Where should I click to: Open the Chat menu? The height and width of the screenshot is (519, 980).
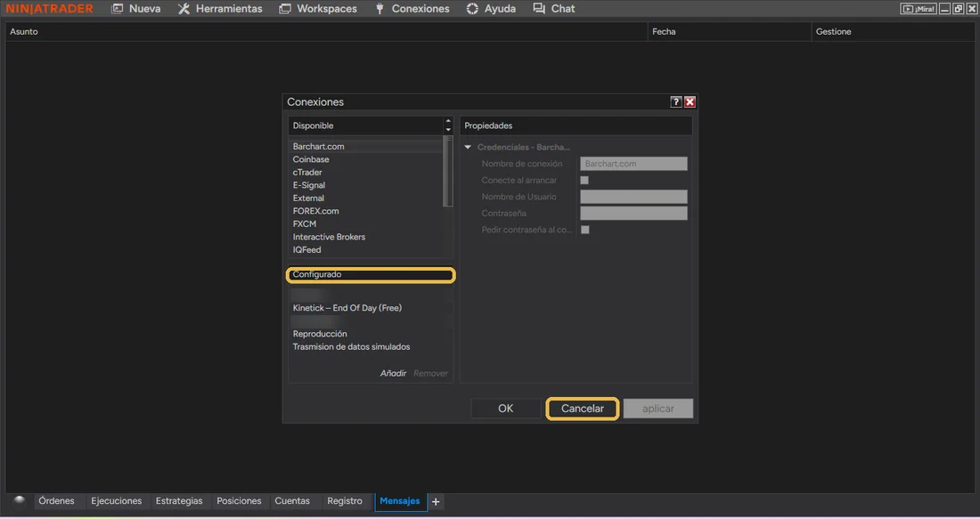coord(554,9)
